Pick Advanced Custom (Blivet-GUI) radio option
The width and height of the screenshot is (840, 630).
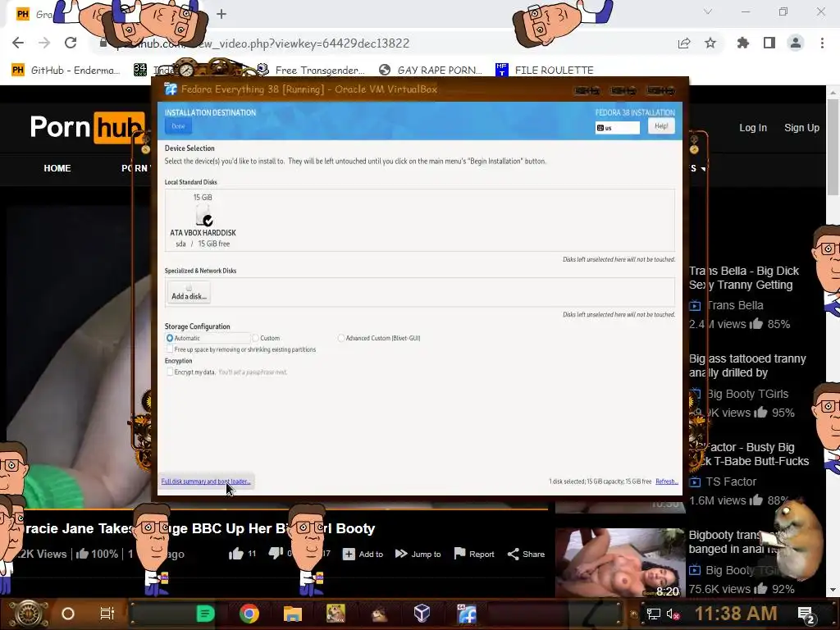click(x=341, y=338)
